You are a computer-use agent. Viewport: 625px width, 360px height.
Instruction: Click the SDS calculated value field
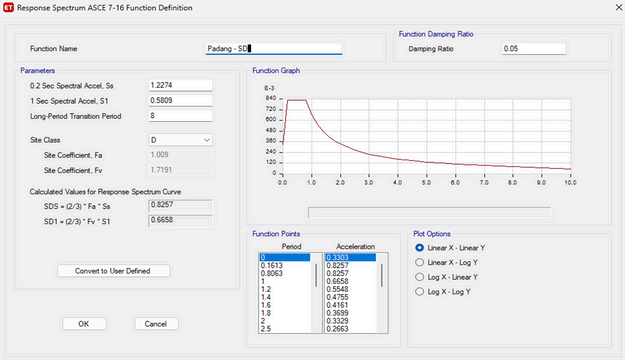[181, 205]
